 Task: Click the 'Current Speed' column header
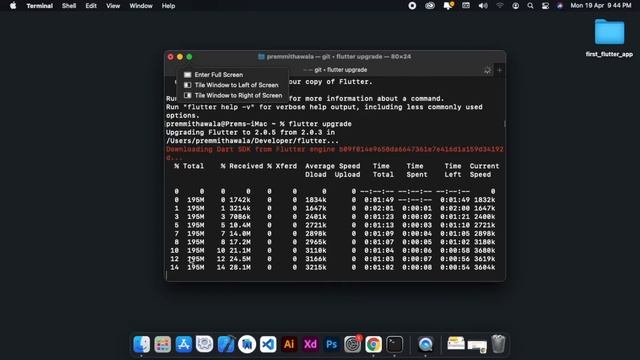tap(484, 170)
